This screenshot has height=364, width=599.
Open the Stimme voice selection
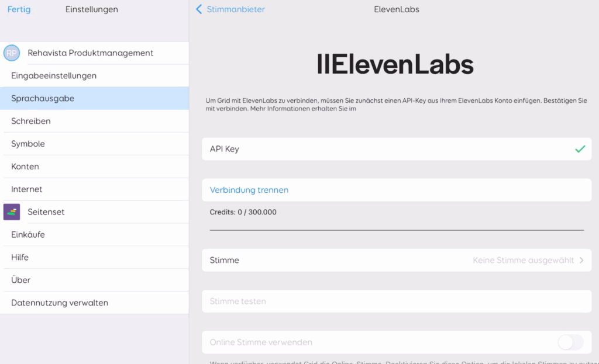click(397, 260)
